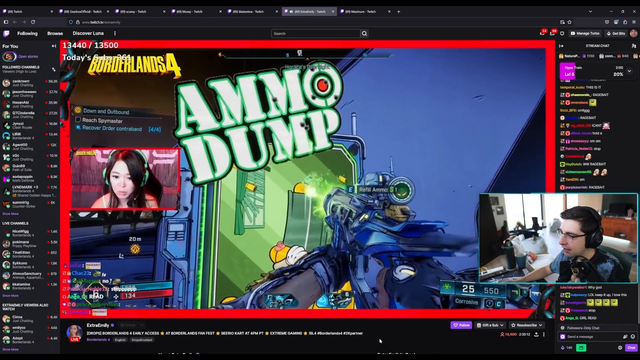
Task: Click Open stories link
Action: (x=28, y=57)
